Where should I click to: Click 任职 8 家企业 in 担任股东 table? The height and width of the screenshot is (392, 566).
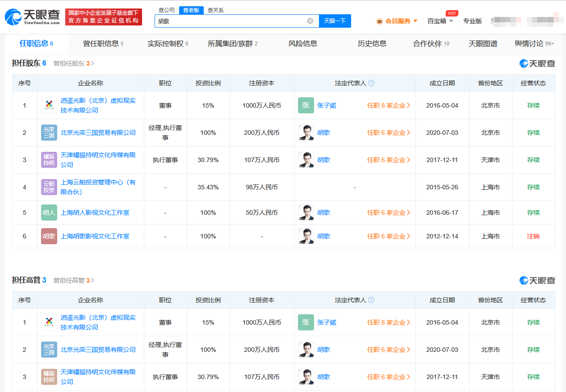point(389,105)
